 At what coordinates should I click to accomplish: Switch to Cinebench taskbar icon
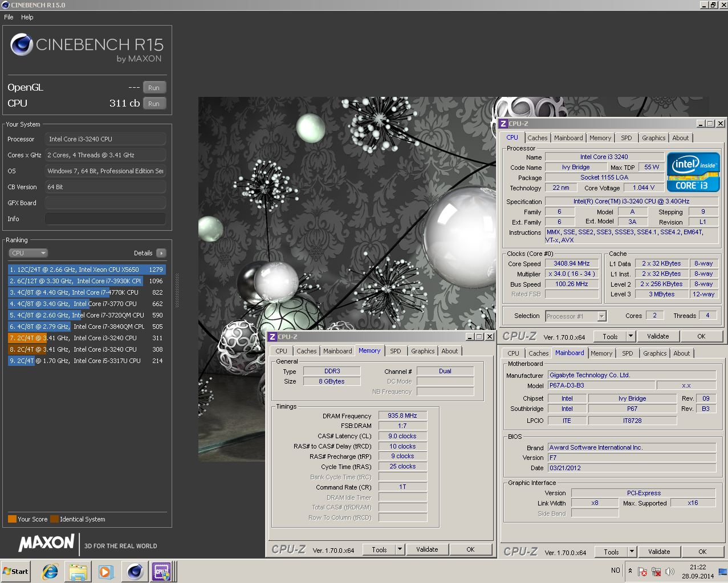click(135, 571)
